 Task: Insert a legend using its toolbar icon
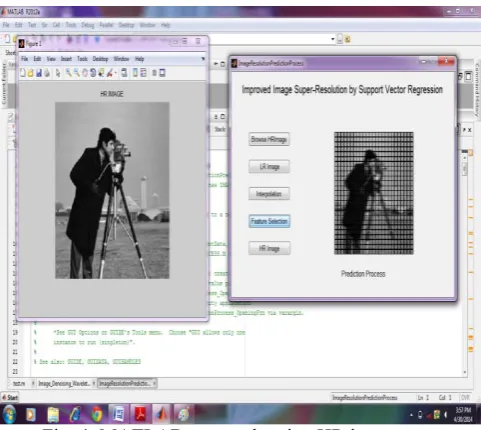click(143, 73)
